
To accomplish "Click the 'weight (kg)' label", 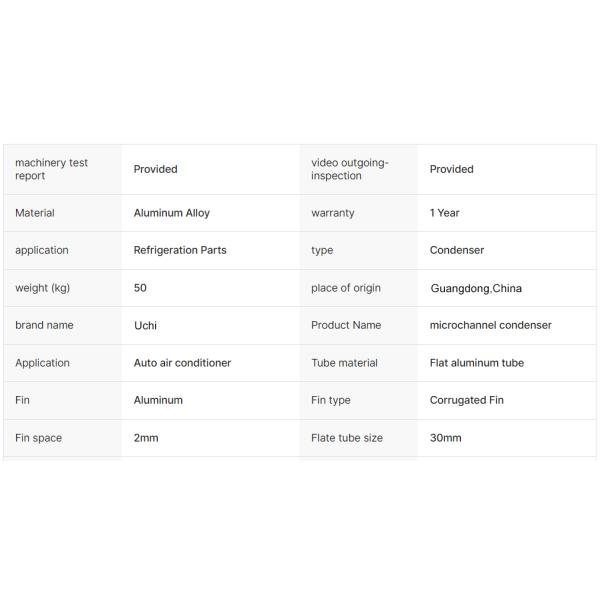I will click(x=42, y=288).
